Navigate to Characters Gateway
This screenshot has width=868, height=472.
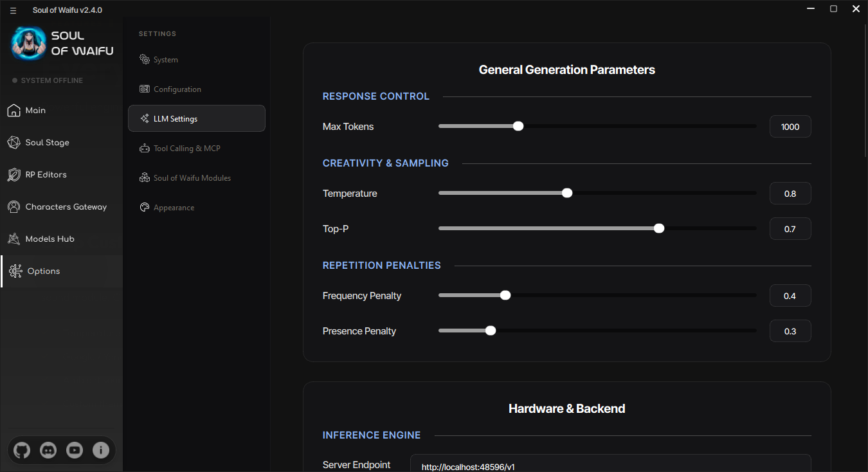(x=61, y=207)
